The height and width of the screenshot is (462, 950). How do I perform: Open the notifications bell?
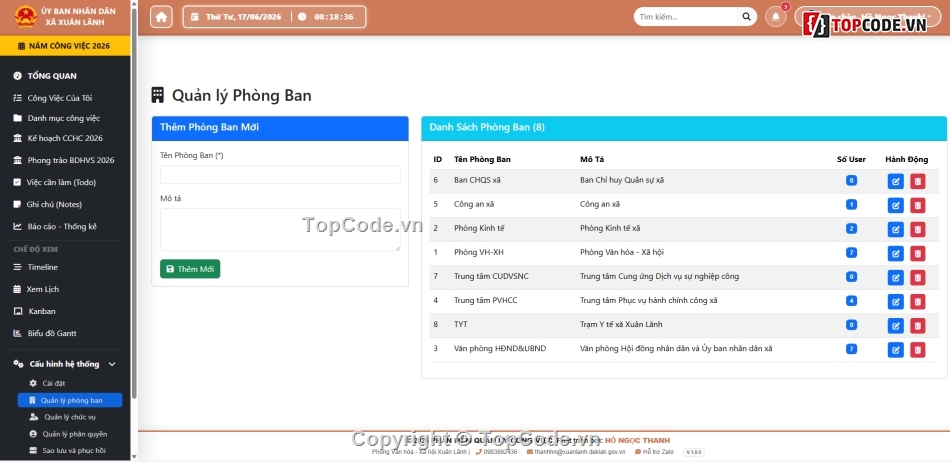776,17
